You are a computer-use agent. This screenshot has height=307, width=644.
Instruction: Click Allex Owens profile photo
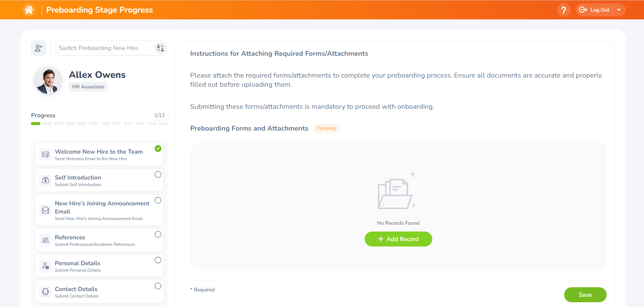point(48,81)
